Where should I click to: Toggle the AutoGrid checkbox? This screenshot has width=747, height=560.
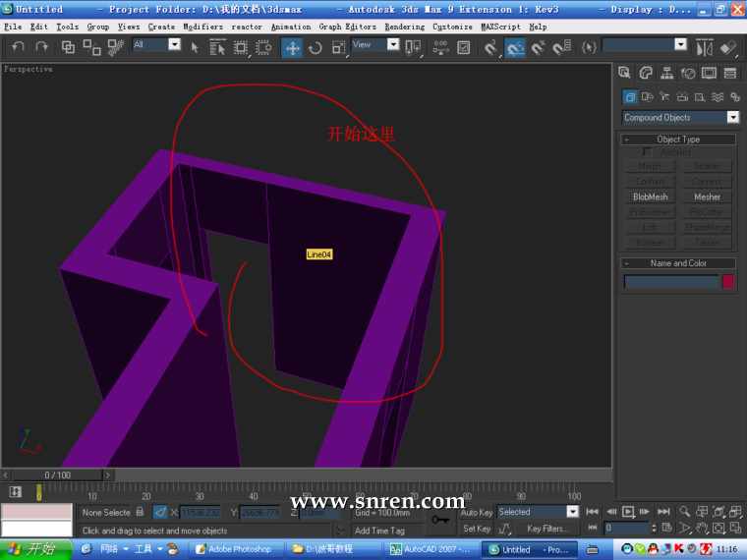[646, 152]
